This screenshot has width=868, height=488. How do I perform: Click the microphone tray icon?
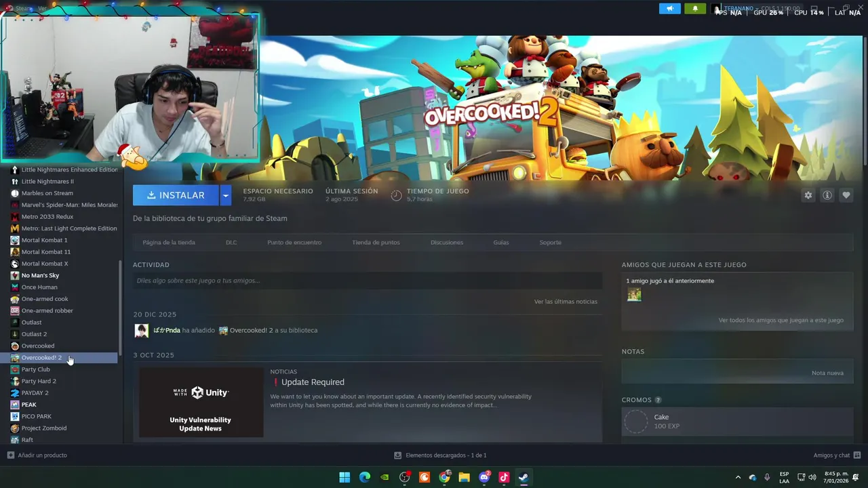tap(767, 477)
